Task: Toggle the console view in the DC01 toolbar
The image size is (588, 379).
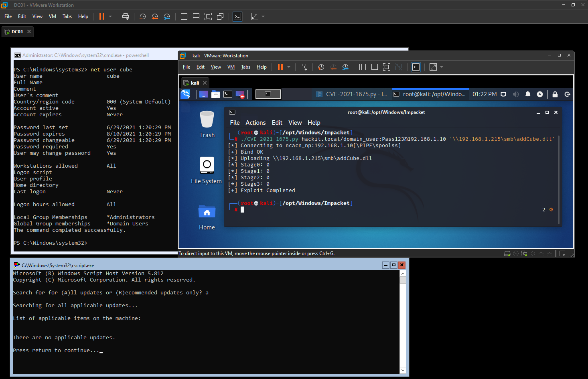Action: pos(237,16)
